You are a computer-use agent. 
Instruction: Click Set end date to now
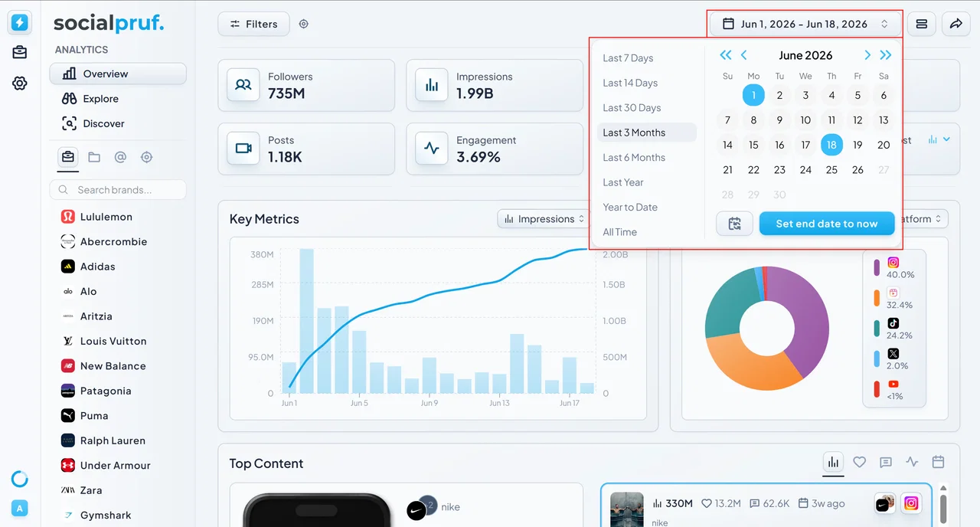tap(827, 224)
